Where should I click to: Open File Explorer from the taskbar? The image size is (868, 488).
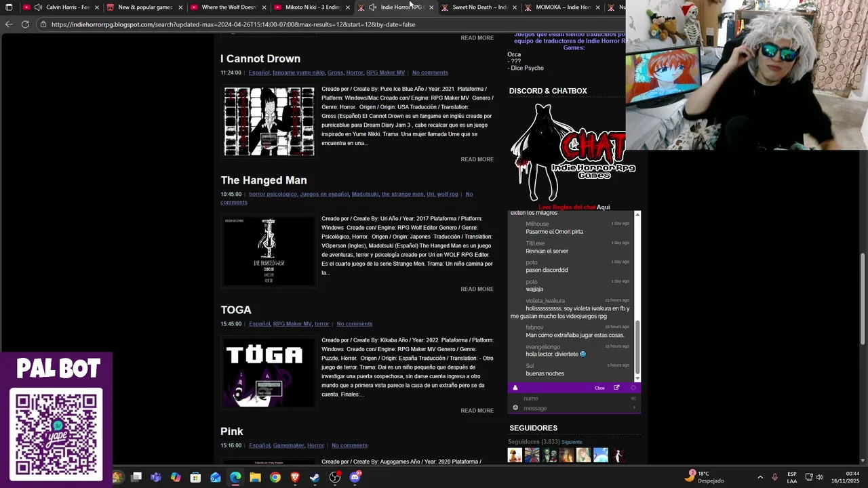pyautogui.click(x=255, y=477)
